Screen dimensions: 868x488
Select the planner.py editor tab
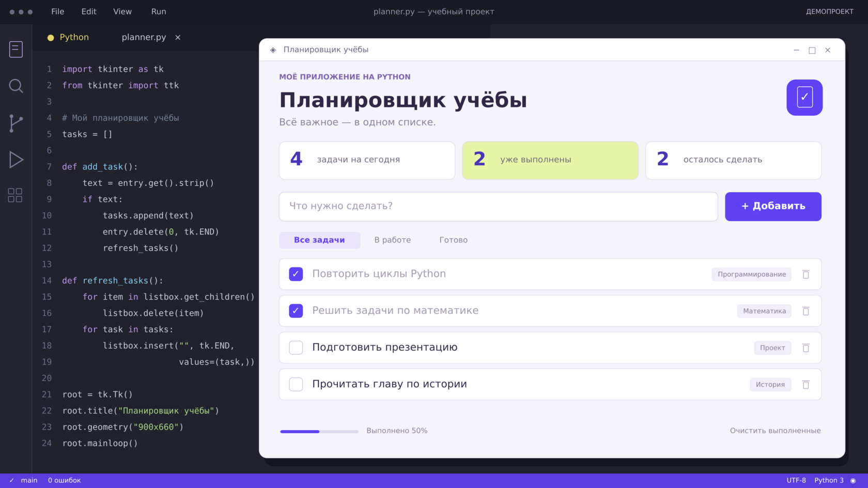(x=144, y=37)
